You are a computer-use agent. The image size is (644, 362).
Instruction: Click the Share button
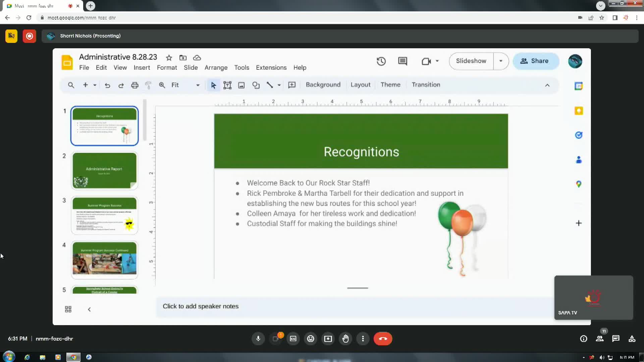coord(536,61)
